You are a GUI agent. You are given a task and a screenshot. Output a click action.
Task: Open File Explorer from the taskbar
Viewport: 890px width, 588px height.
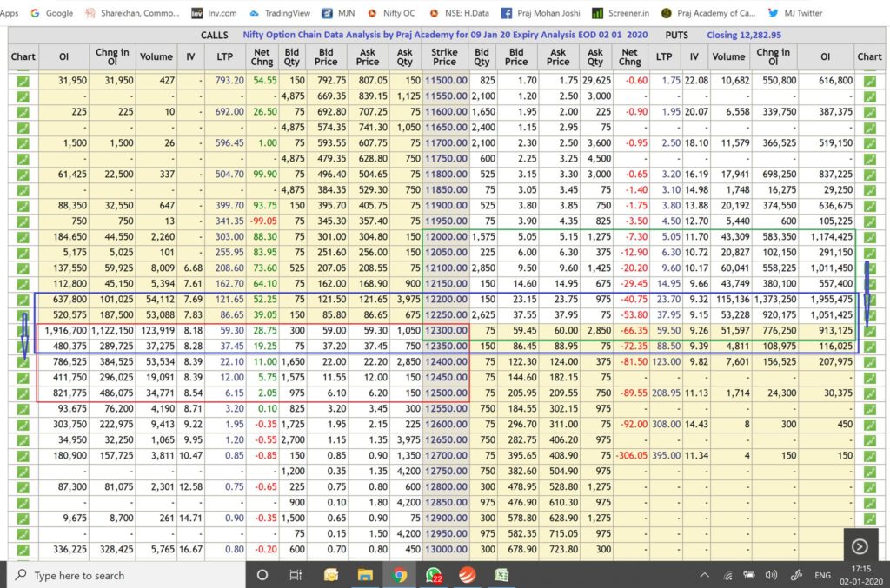pyautogui.click(x=331, y=575)
